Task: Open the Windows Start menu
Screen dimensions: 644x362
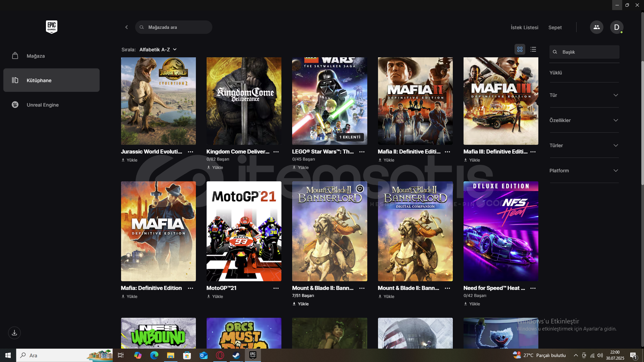Action: 8,355
